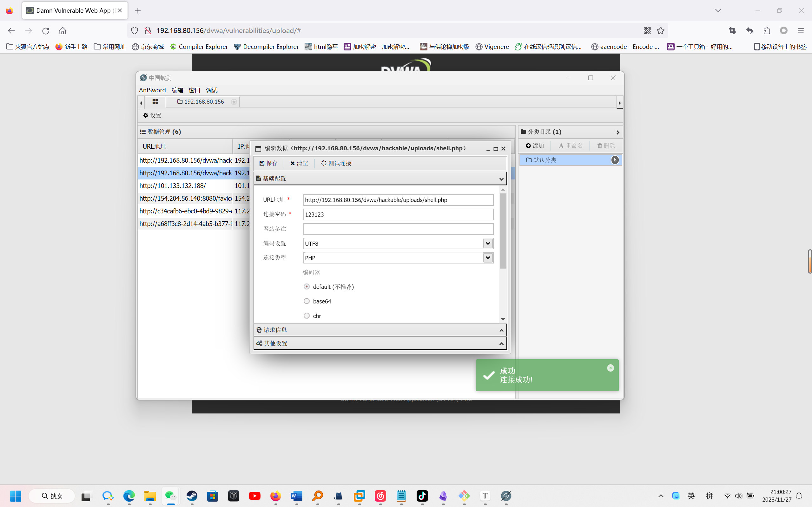Viewport: 812px width, 507px height.
Task: Open Windows Start menu
Action: (x=16, y=496)
